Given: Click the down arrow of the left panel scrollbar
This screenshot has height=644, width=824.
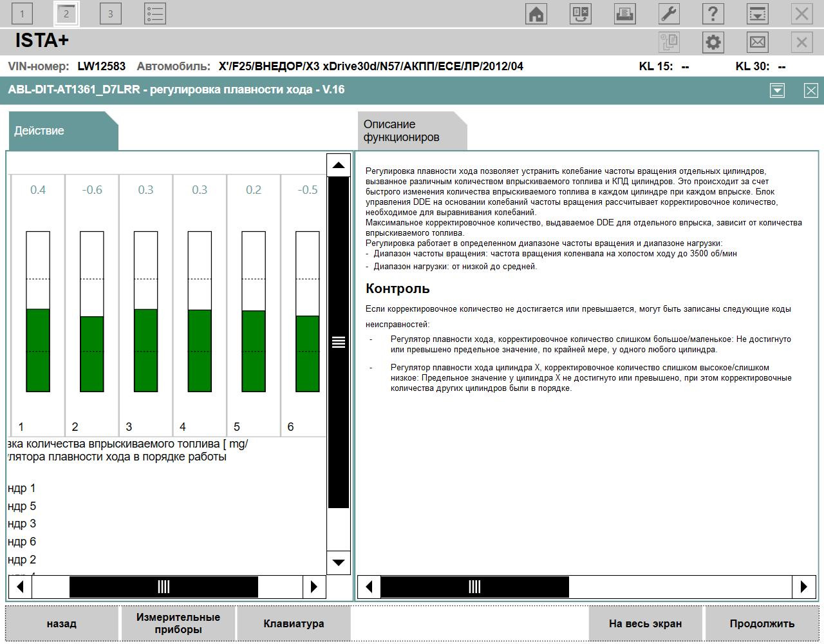Looking at the screenshot, I should tap(339, 562).
